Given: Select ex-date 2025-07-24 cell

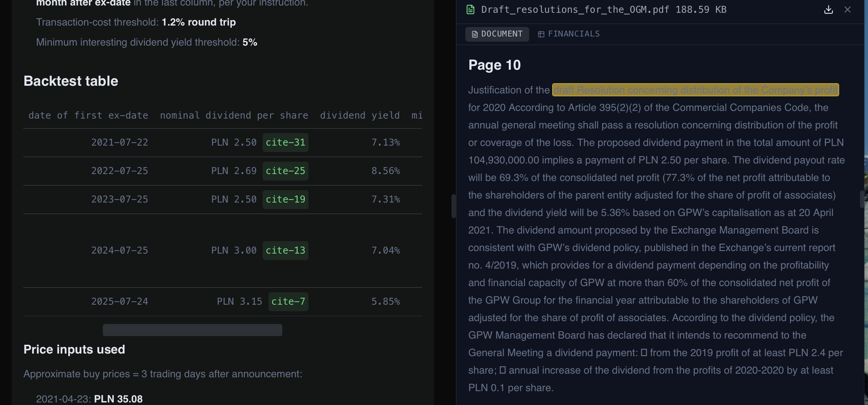Looking at the screenshot, I should pos(120,301).
